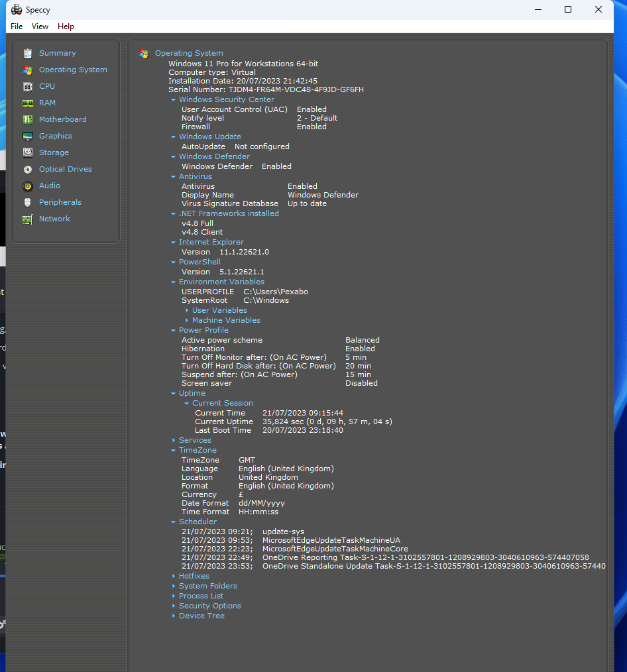Screen dimensions: 627x672
Task: Click the Network card icon
Action: [28, 219]
